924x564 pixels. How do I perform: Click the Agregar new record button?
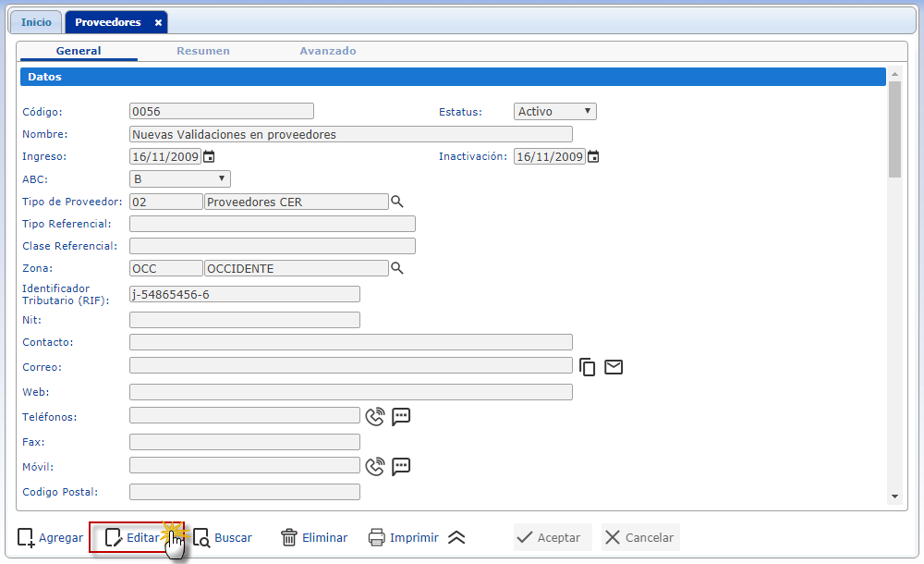pyautogui.click(x=50, y=537)
